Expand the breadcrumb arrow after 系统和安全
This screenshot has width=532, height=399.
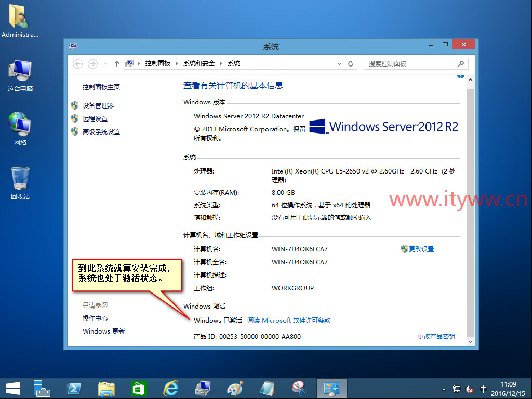click(221, 63)
